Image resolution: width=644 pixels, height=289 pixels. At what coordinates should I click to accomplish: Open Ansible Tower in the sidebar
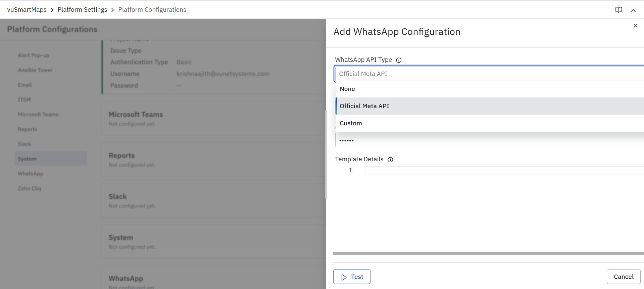(35, 70)
